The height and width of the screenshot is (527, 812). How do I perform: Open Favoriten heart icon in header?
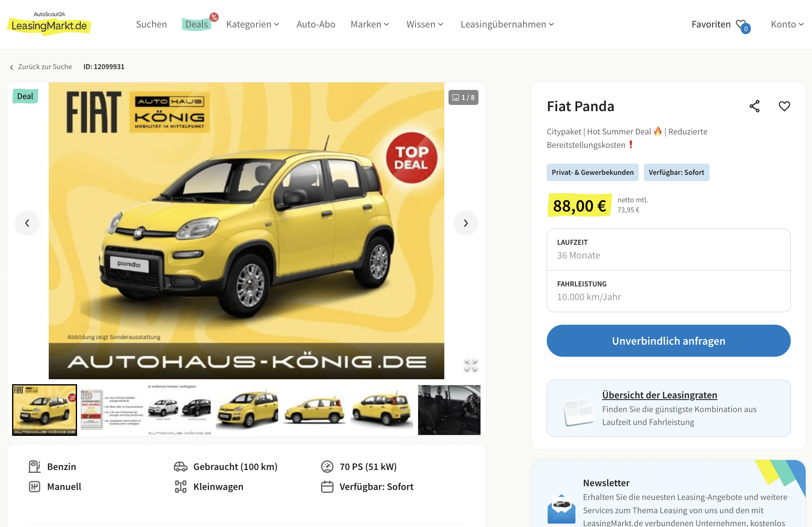click(x=742, y=25)
